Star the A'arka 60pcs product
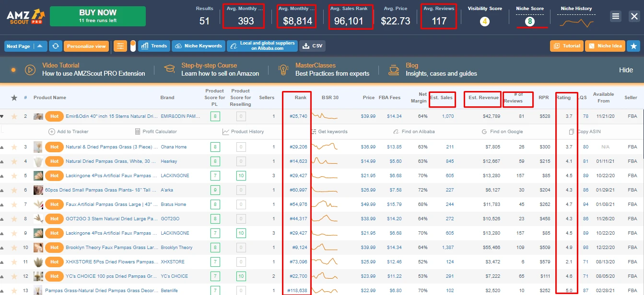The height and width of the screenshot is (295, 644). pyautogui.click(x=14, y=190)
